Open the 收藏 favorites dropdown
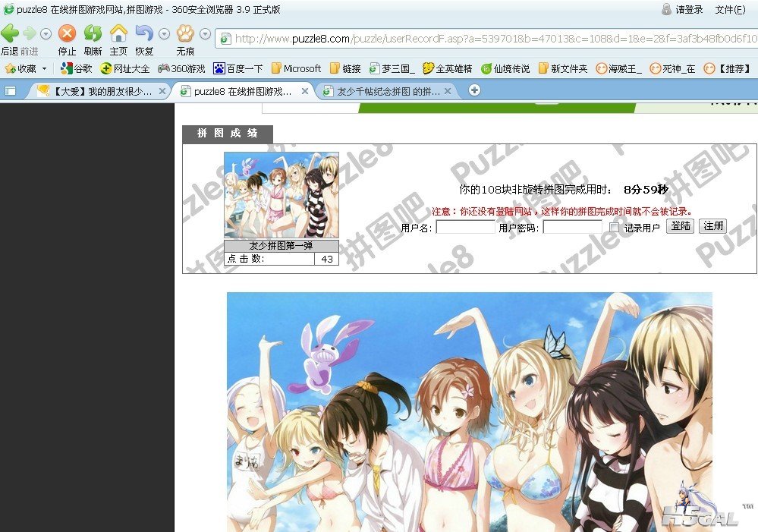 (x=26, y=68)
